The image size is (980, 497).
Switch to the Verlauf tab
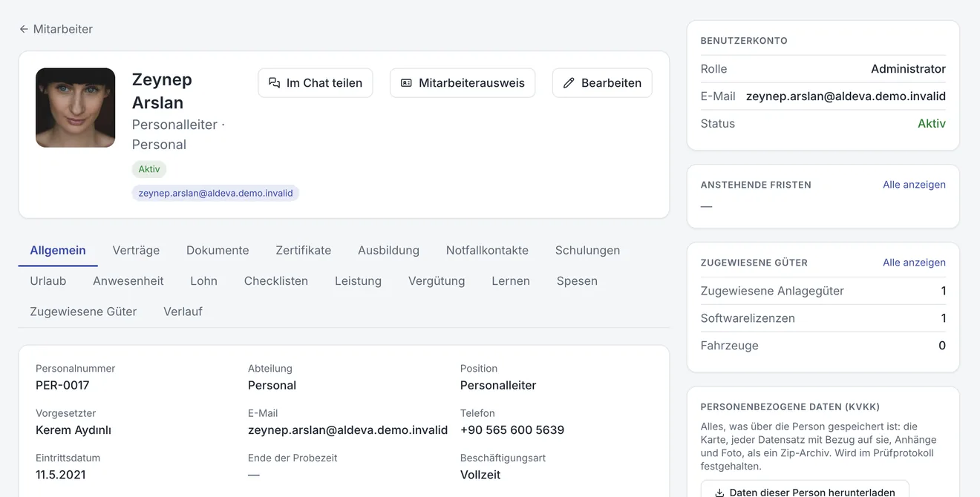(x=183, y=312)
